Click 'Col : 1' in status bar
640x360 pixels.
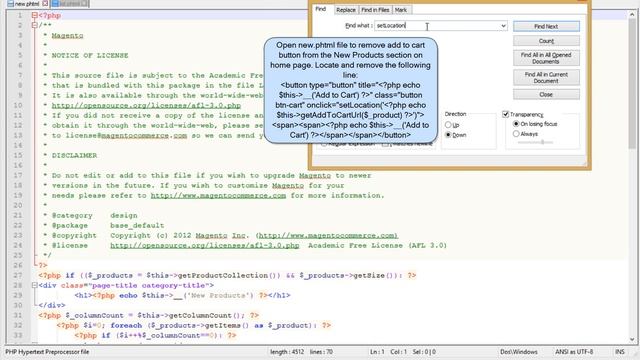[398, 352]
